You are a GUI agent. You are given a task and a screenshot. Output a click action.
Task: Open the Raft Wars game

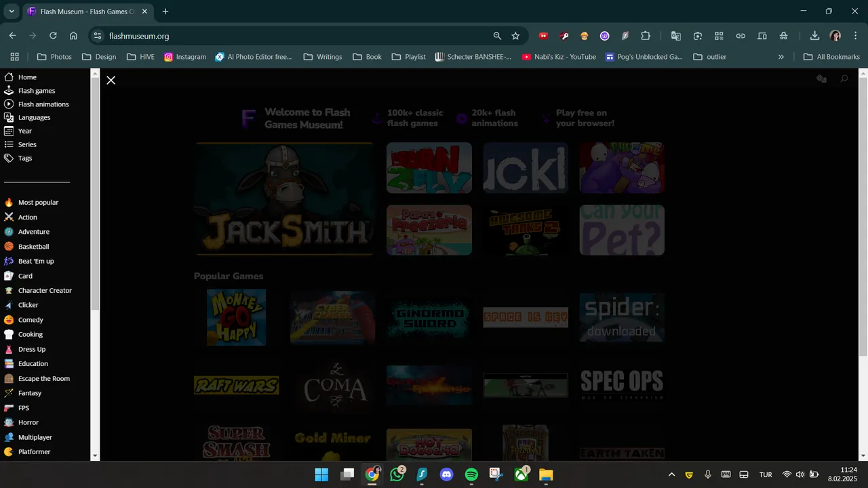tap(236, 385)
